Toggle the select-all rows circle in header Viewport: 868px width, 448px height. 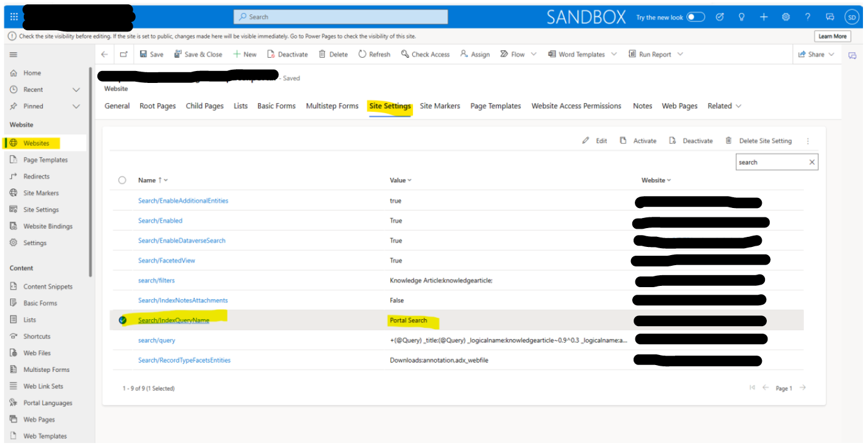tap(122, 180)
